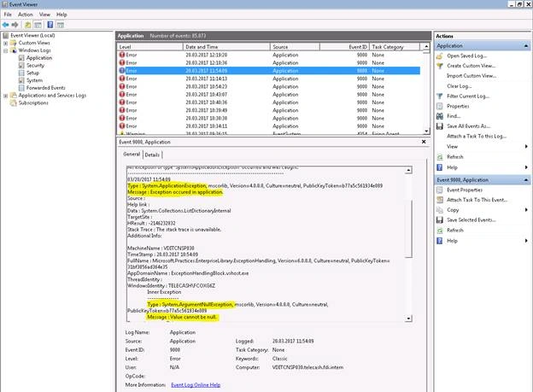
Task: Open Help submenu arrow under Event 9000
Action: pyautogui.click(x=526, y=241)
